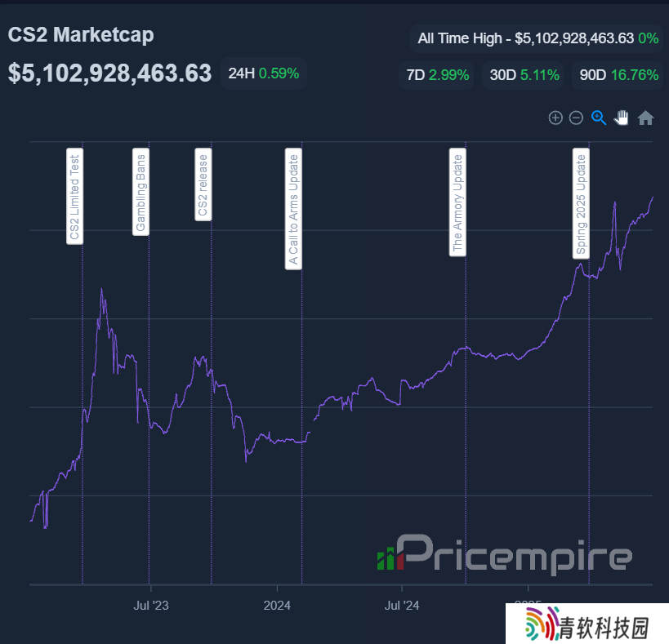
Task: Select the 24H change badge
Action: point(263,73)
